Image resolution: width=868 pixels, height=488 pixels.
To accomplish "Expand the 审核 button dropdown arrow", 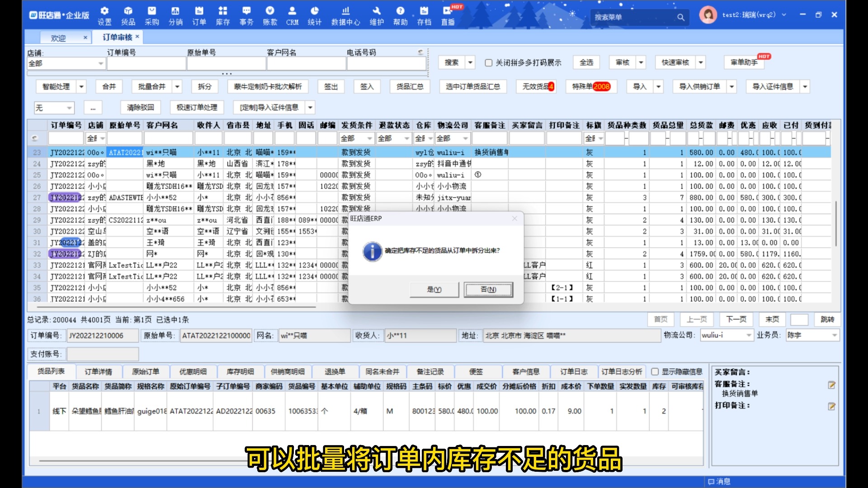I will point(641,62).
